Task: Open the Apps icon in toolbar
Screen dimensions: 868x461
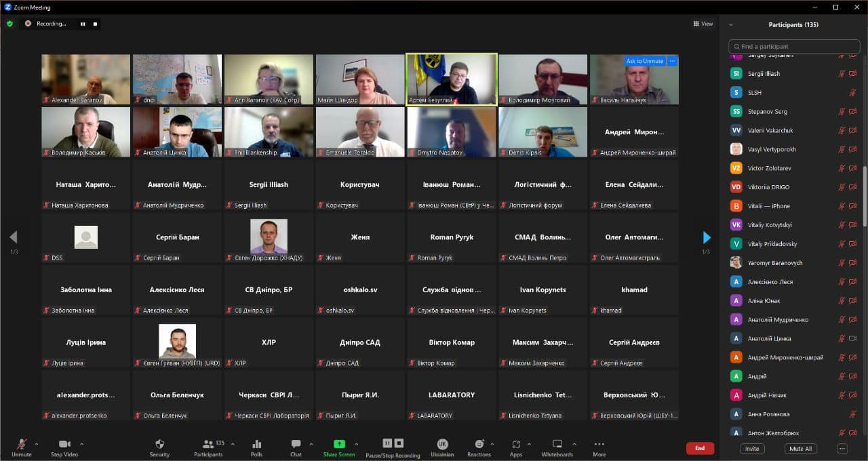Action: [x=516, y=445]
